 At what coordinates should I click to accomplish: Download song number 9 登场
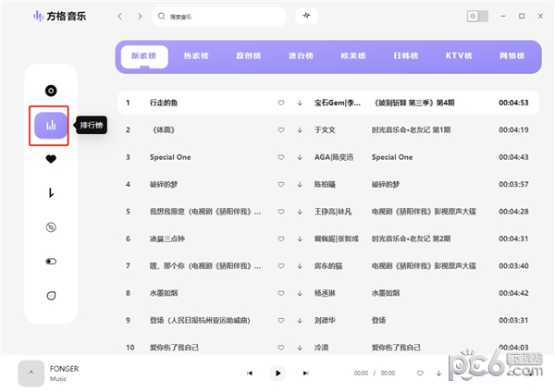300,321
